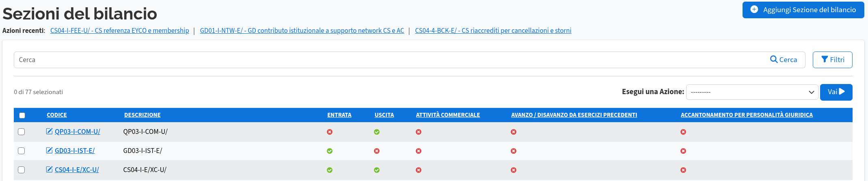Sort the table by Codice column

57,115
